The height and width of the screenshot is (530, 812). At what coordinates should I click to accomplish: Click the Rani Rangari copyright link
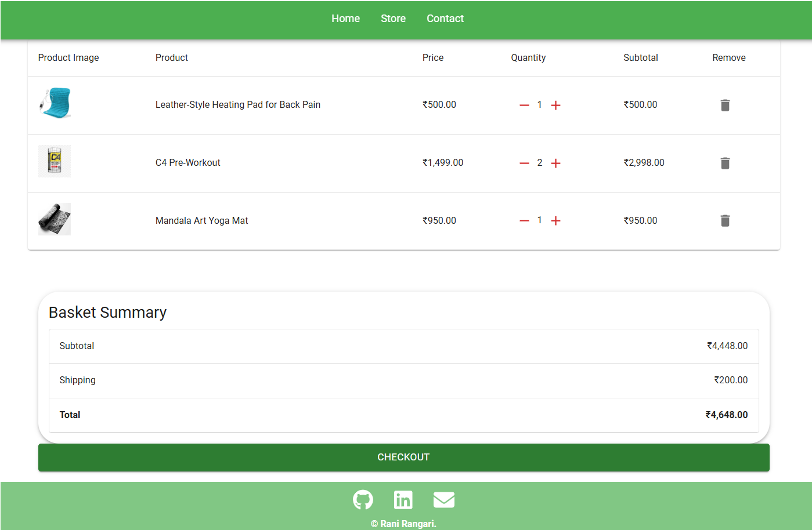pyautogui.click(x=403, y=523)
